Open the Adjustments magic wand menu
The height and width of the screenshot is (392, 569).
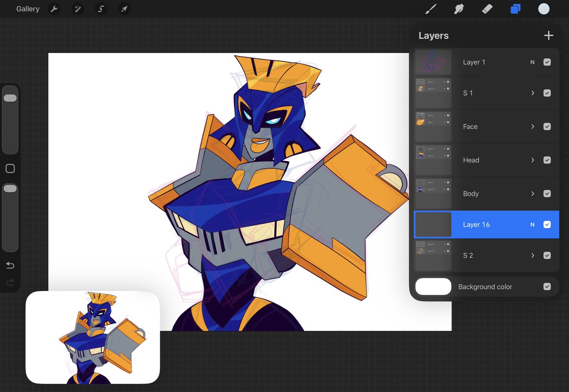point(77,9)
